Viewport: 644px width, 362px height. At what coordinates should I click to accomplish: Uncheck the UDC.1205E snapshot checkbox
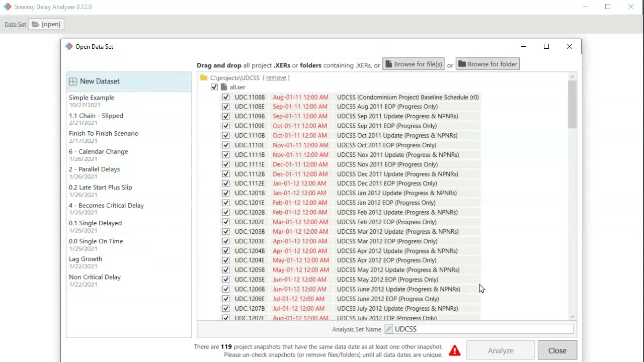tap(226, 280)
